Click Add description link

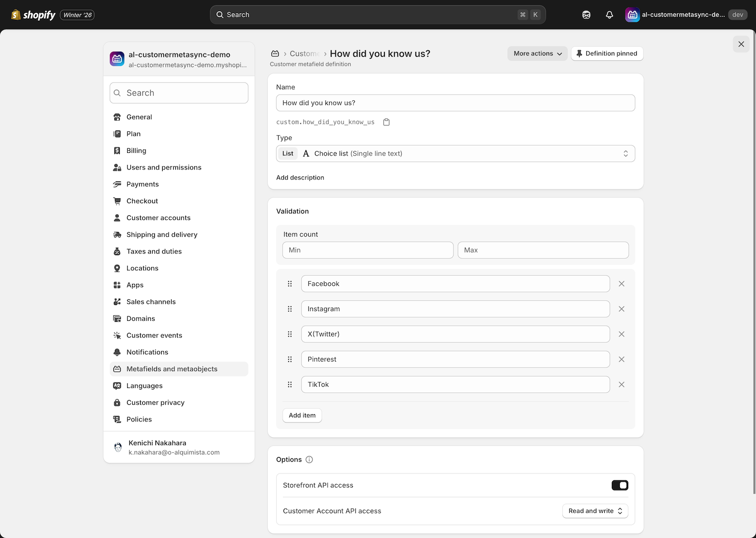pos(300,177)
